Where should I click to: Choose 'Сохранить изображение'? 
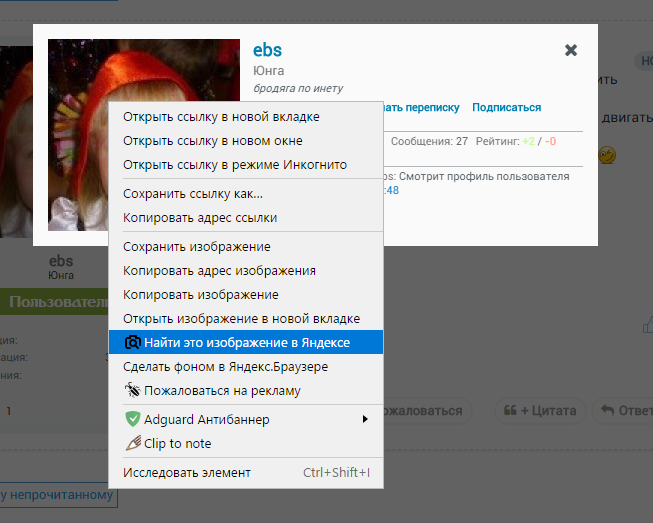[x=246, y=247]
